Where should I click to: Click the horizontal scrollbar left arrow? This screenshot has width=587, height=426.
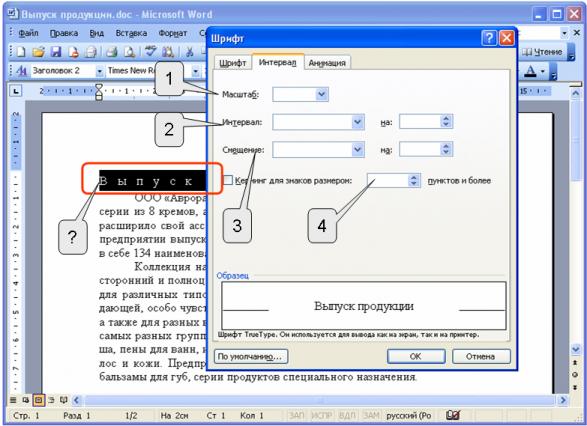[77, 400]
